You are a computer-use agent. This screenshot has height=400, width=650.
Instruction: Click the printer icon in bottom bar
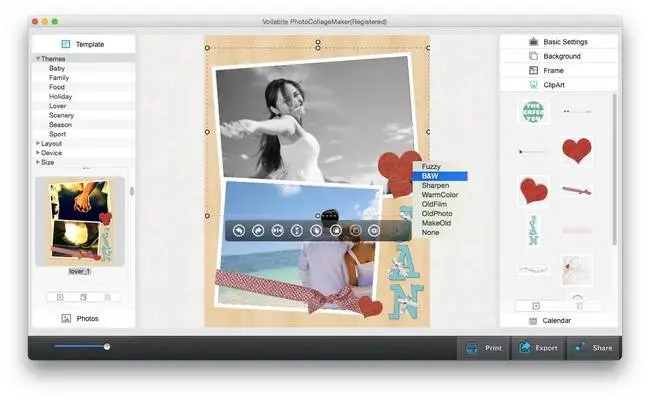472,348
